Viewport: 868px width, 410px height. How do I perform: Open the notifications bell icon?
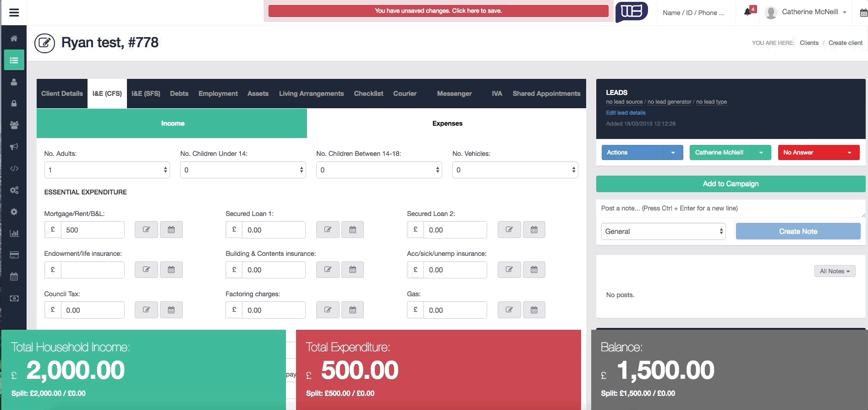[x=747, y=12]
